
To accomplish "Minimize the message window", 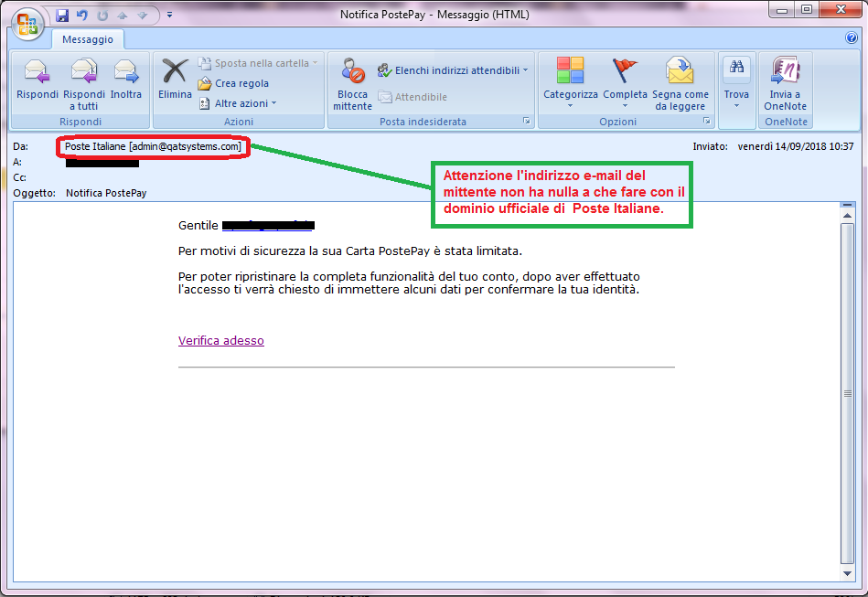I will pos(782,10).
